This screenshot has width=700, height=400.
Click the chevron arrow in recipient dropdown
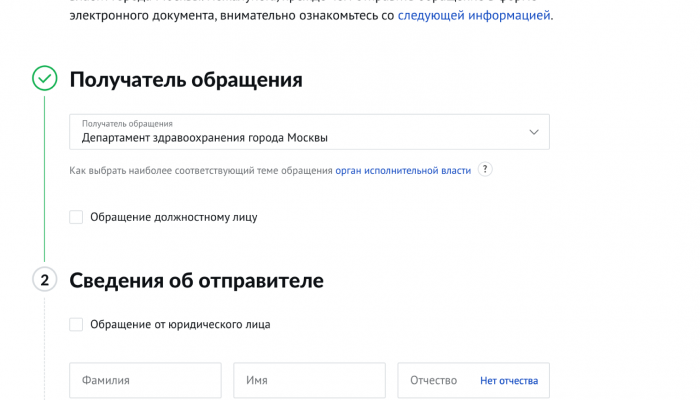534,132
